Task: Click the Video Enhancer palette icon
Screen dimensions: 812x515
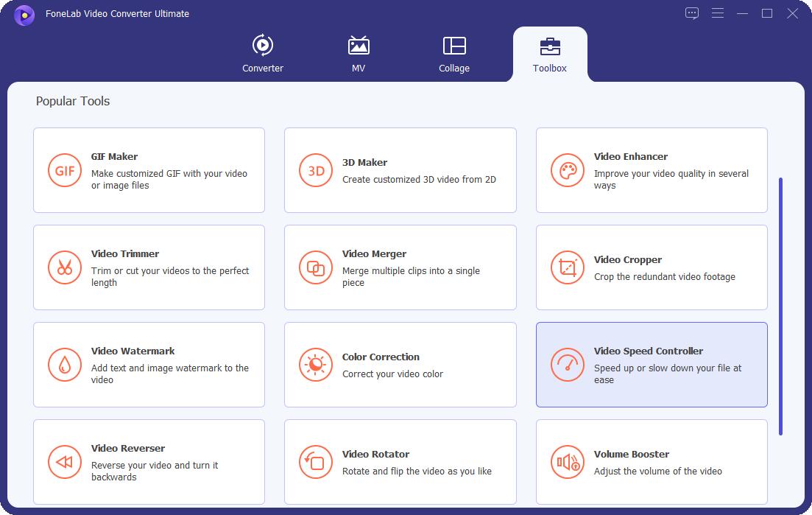Action: (568, 170)
